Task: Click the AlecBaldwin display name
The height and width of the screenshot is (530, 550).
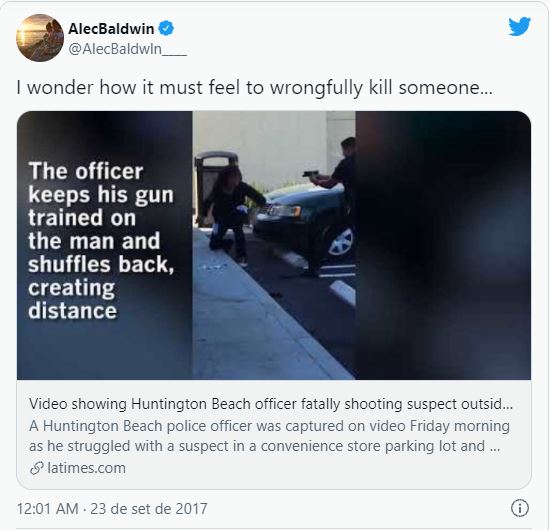Action: pos(111,28)
